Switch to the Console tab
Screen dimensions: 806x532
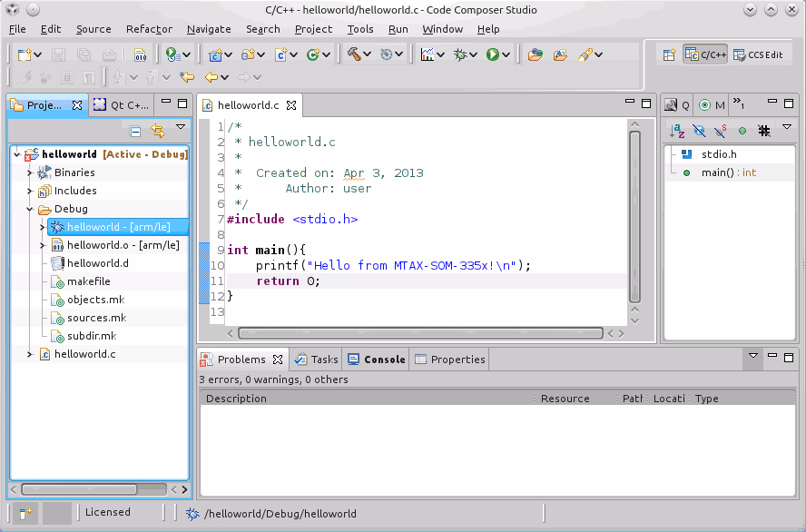377,360
